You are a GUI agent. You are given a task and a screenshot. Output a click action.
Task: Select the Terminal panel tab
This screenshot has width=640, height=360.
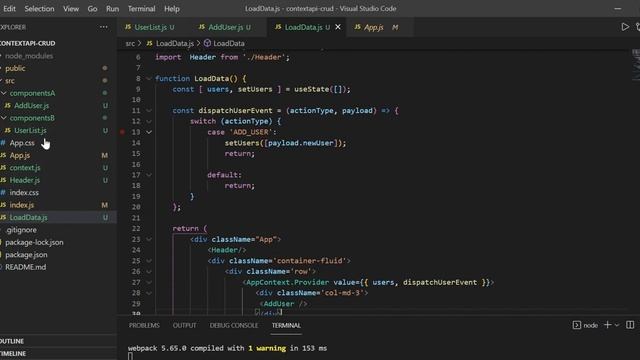286,325
